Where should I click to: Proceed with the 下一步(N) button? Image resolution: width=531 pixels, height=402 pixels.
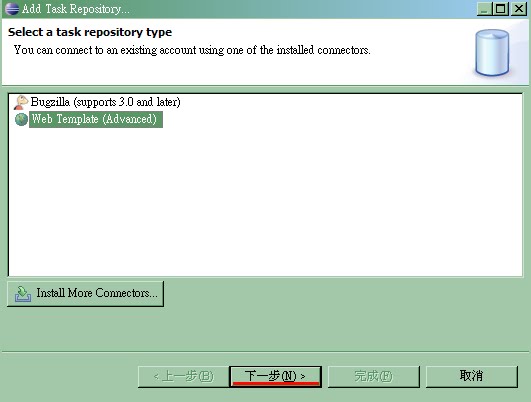(x=275, y=376)
